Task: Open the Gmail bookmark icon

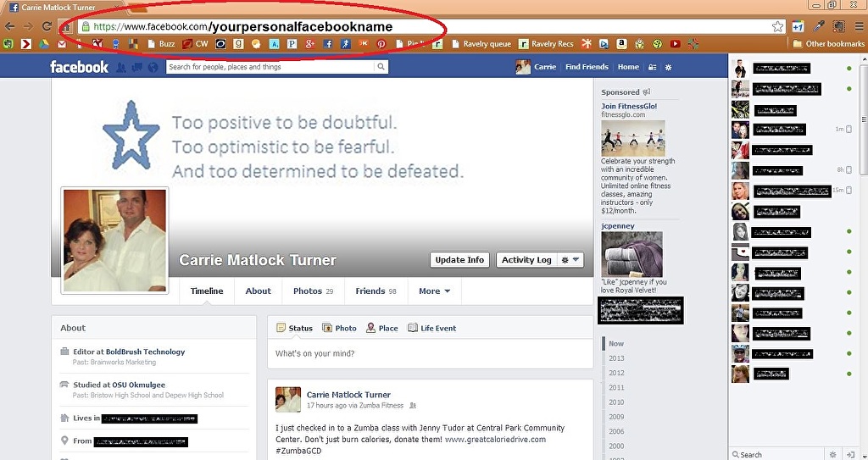Action: pyautogui.click(x=62, y=44)
